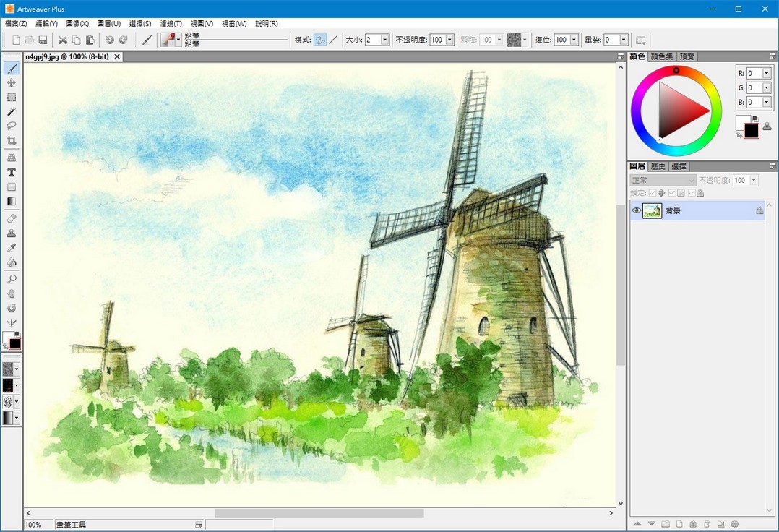
Task: Close the n4gpj9.jpg document tab
Action: pyautogui.click(x=117, y=56)
